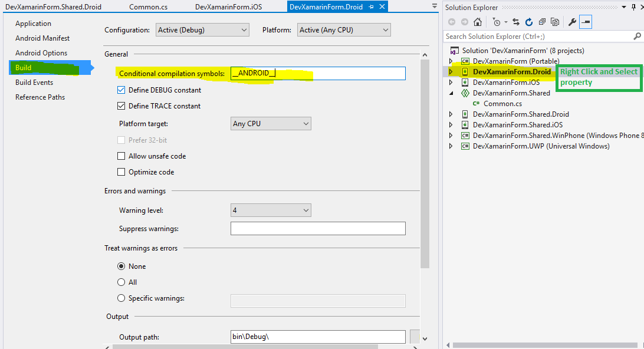Click the C# file icon beside Common.cs
The height and width of the screenshot is (349, 644).
(x=476, y=104)
